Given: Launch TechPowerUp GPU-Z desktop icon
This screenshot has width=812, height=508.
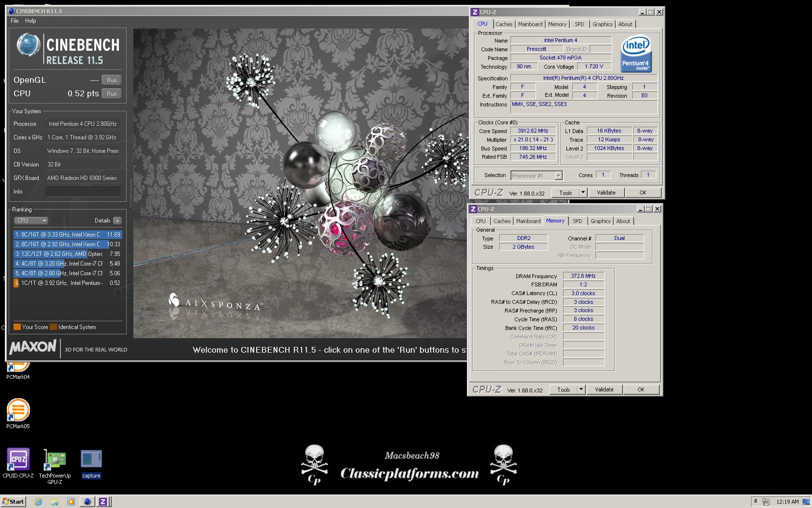Looking at the screenshot, I should click(x=55, y=466).
